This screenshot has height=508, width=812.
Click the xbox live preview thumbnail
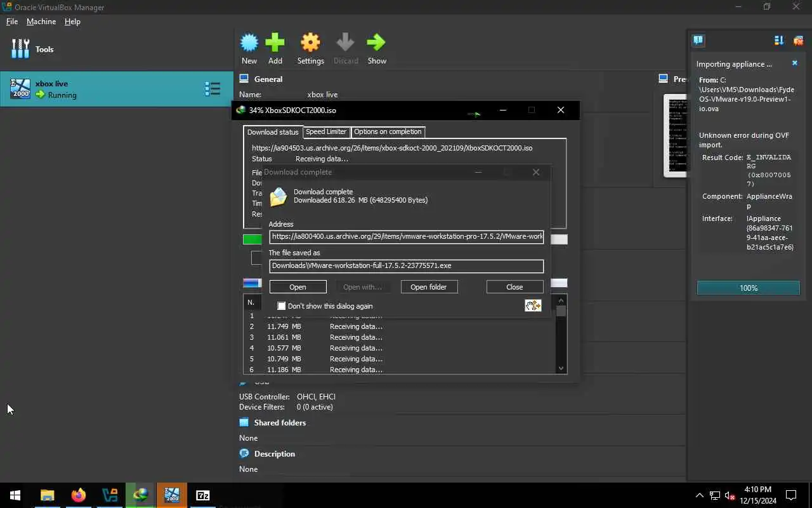(676, 136)
